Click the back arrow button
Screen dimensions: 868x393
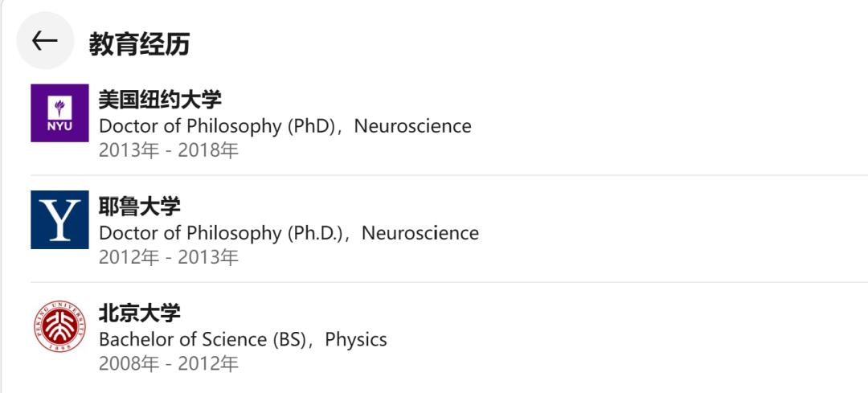pyautogui.click(x=44, y=41)
